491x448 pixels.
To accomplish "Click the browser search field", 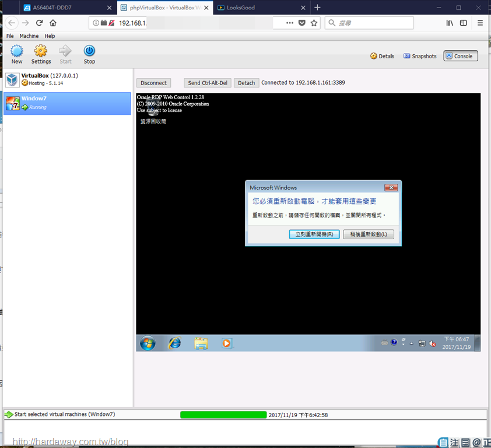I will (369, 23).
